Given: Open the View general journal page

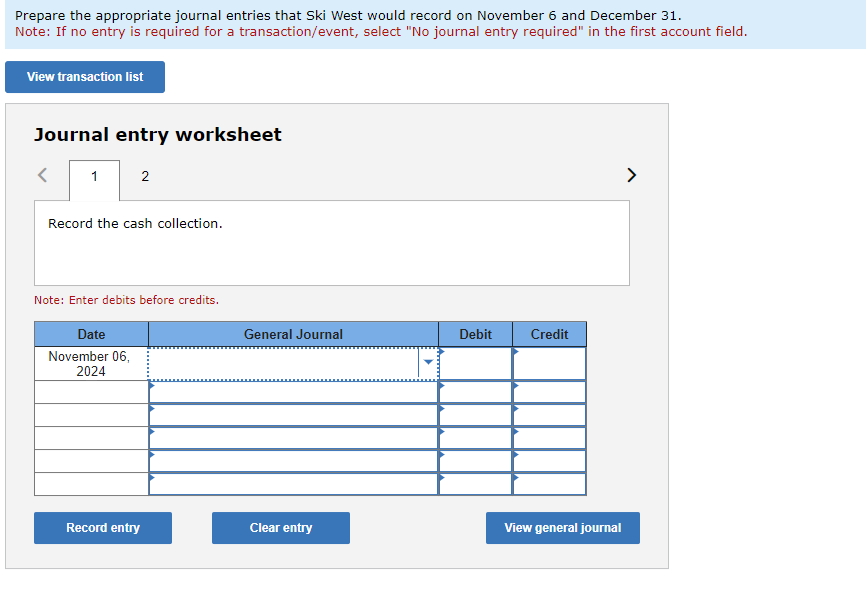Looking at the screenshot, I should 562,528.
